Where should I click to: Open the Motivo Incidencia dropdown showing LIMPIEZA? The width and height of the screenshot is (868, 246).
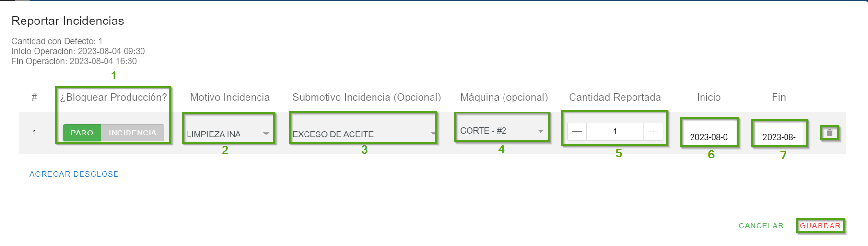[228, 134]
